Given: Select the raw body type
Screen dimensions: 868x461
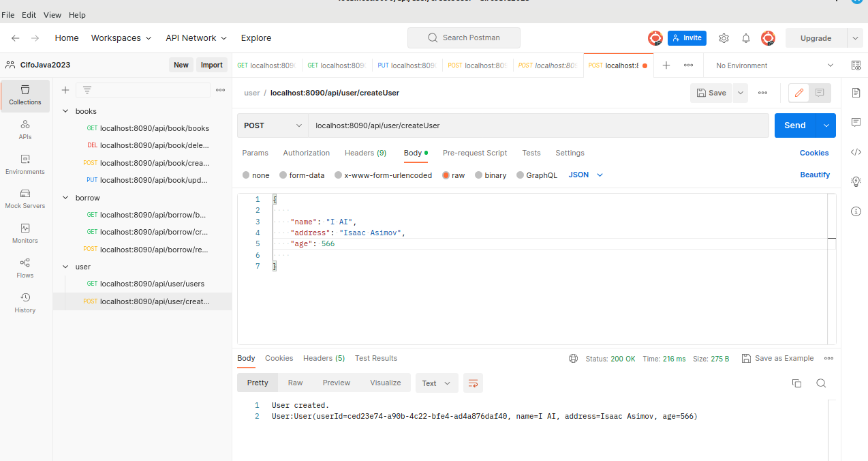Looking at the screenshot, I should click(453, 175).
